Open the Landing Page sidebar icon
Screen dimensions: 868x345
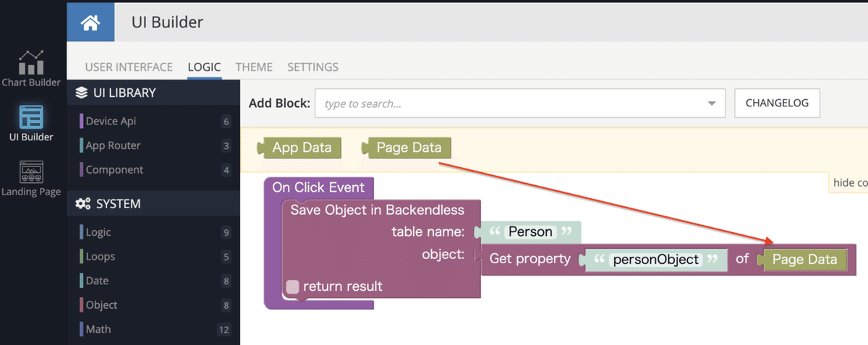[x=31, y=179]
